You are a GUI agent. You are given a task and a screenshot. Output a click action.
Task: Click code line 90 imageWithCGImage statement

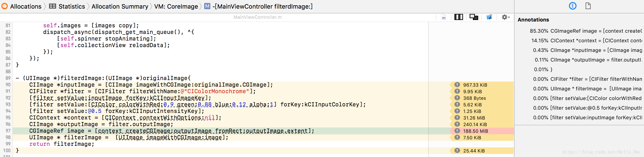151,85
